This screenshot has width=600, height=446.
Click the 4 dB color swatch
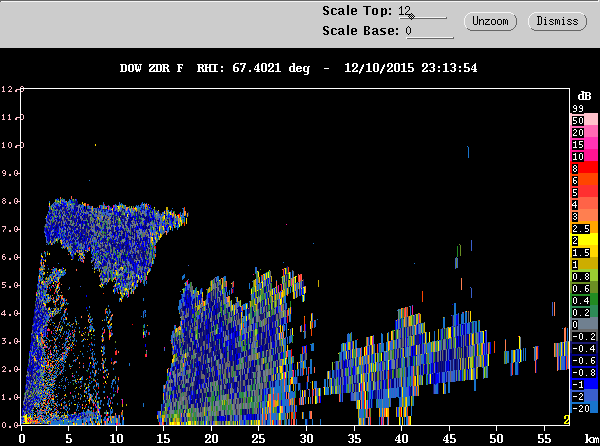pyautogui.click(x=584, y=204)
